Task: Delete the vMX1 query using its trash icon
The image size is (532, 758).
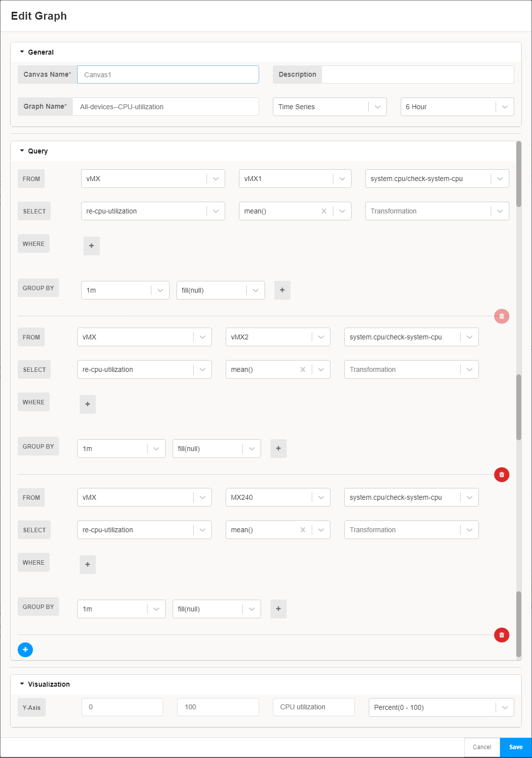Action: point(502,316)
